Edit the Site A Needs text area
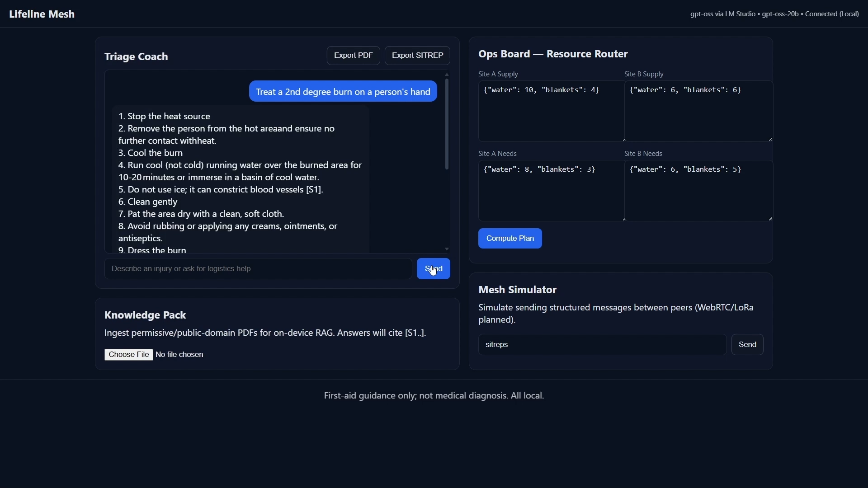The height and width of the screenshot is (488, 868). pyautogui.click(x=551, y=191)
